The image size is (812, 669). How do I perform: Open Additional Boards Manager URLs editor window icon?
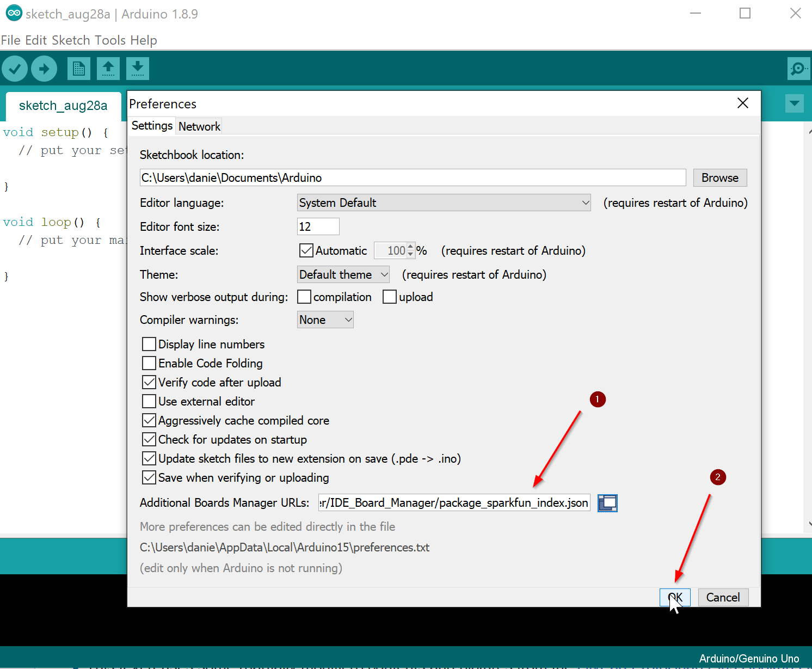[607, 503]
